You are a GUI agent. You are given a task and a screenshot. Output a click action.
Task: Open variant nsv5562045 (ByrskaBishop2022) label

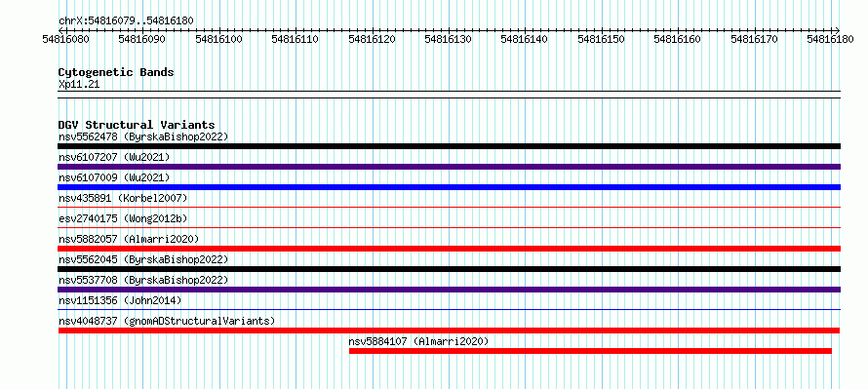(143, 259)
